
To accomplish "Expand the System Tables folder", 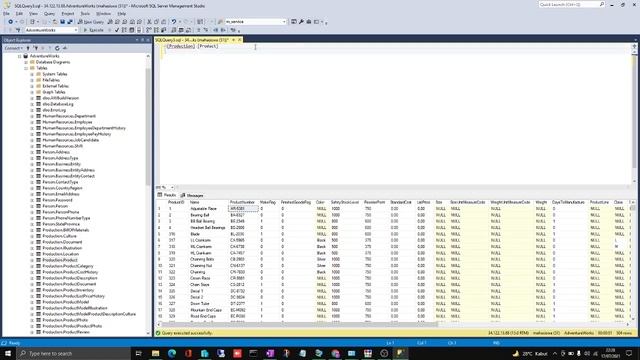I will tap(32, 74).
